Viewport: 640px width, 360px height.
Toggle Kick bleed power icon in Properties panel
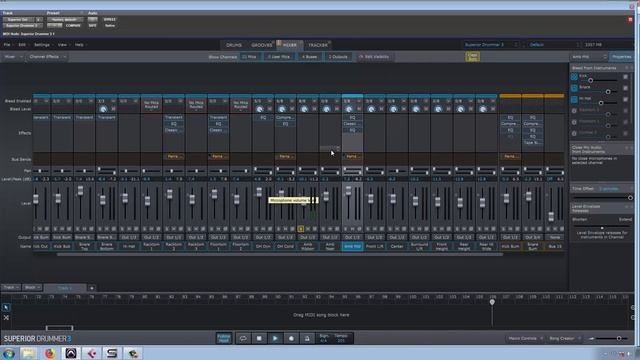point(574,77)
